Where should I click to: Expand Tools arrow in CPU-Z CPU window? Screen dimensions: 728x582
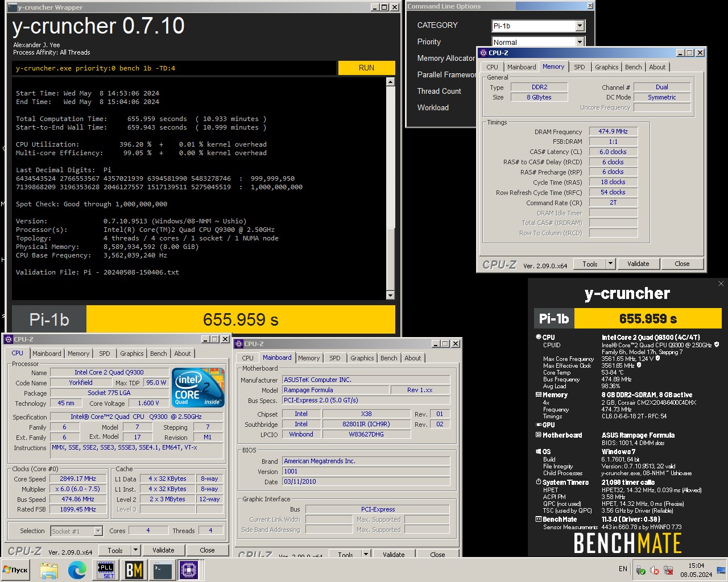(x=135, y=550)
